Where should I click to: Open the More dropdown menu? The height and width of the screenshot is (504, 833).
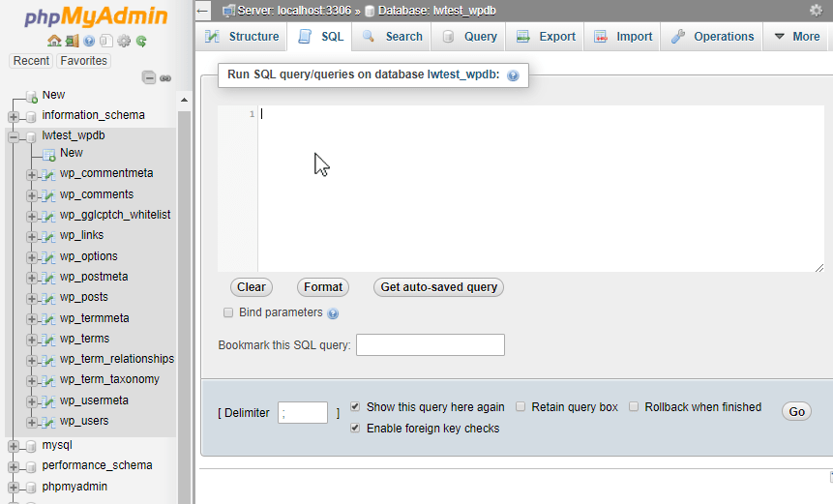795,37
